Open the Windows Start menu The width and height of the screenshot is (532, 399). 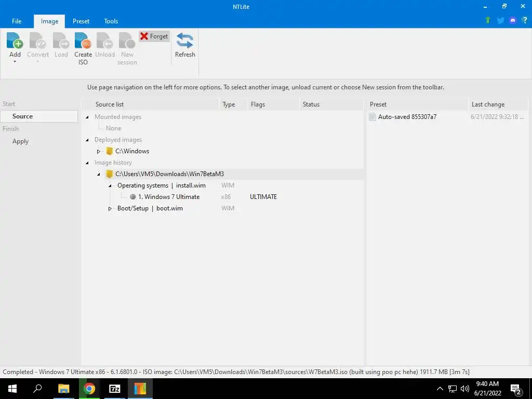pos(12,389)
